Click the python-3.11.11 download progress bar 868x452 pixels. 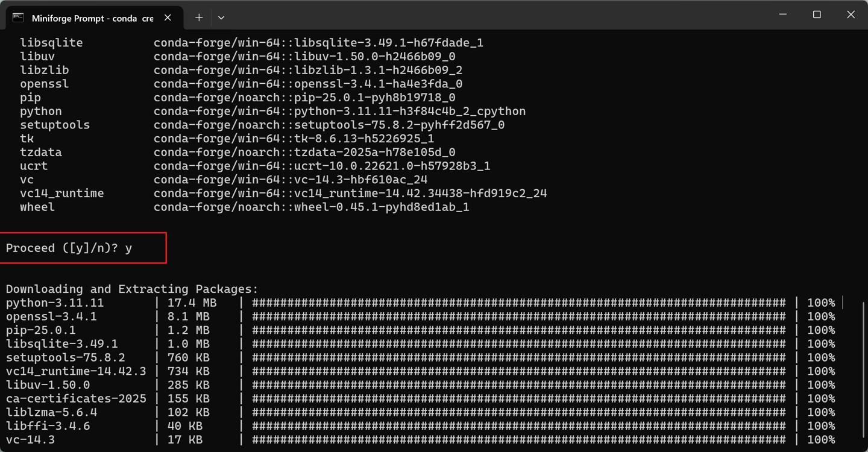tap(518, 303)
